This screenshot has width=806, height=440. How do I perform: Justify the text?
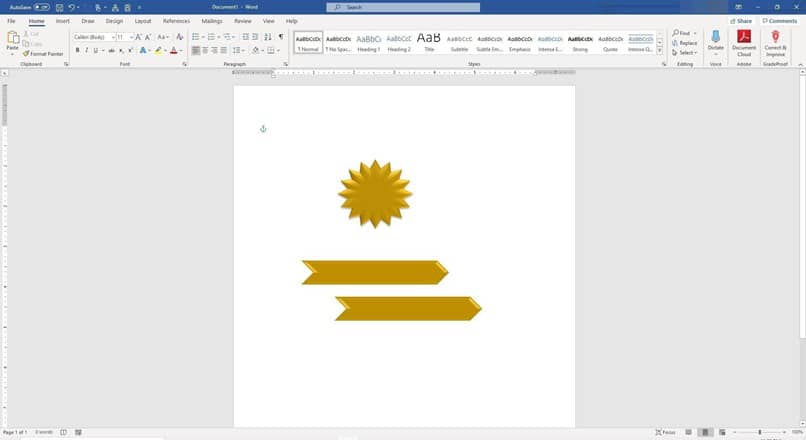tap(224, 50)
